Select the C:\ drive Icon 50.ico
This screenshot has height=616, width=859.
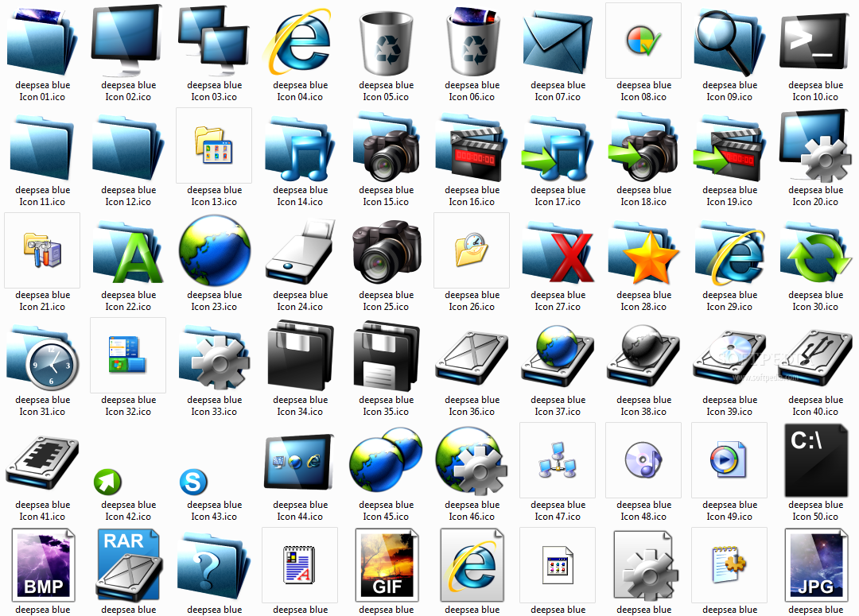pos(816,460)
